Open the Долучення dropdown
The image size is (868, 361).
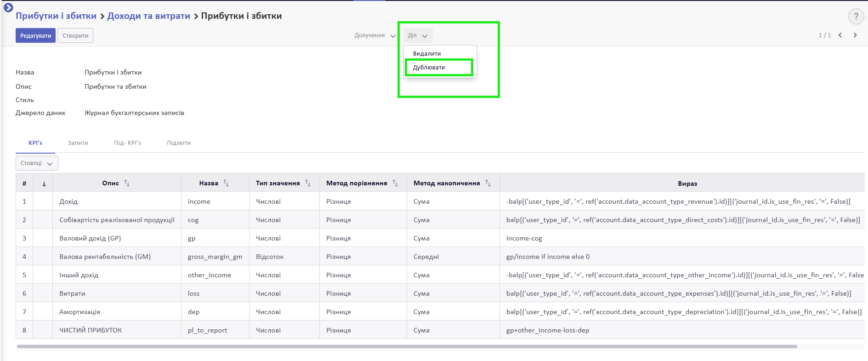[374, 35]
